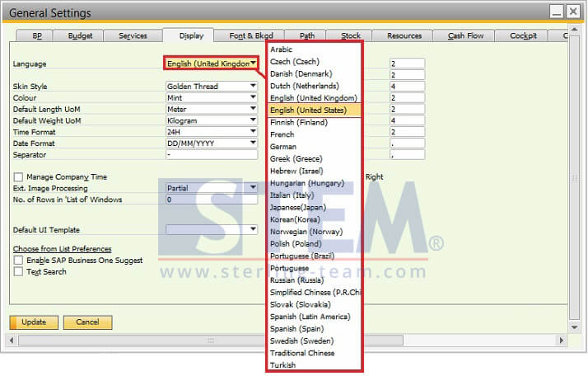Minimize the General Settings window
Image resolution: width=588 pixels, height=376 pixels.
click(557, 12)
